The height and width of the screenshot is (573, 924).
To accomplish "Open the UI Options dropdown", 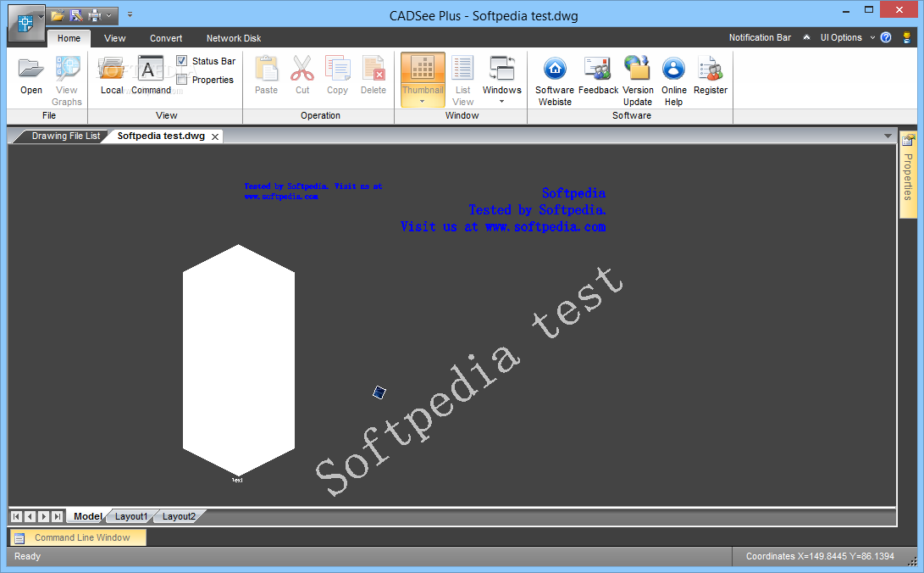I will (x=847, y=38).
